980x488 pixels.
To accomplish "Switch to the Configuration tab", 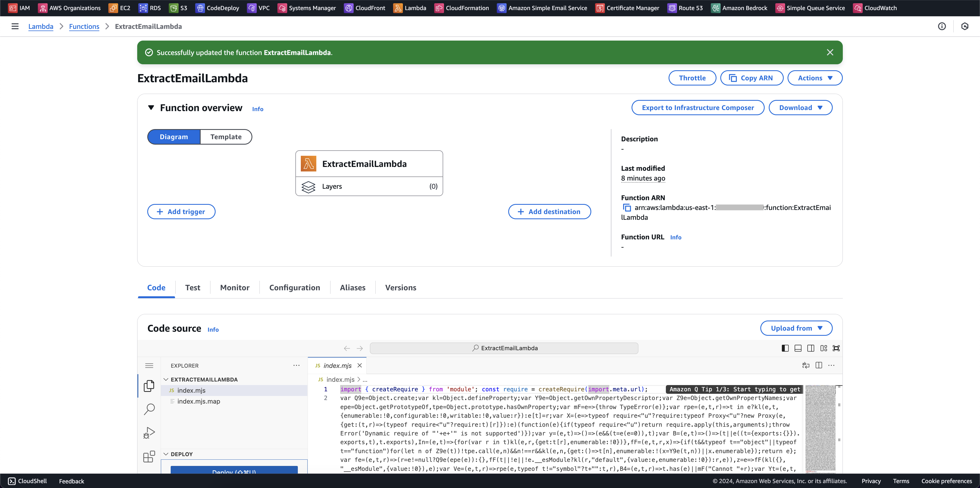I will coord(294,287).
